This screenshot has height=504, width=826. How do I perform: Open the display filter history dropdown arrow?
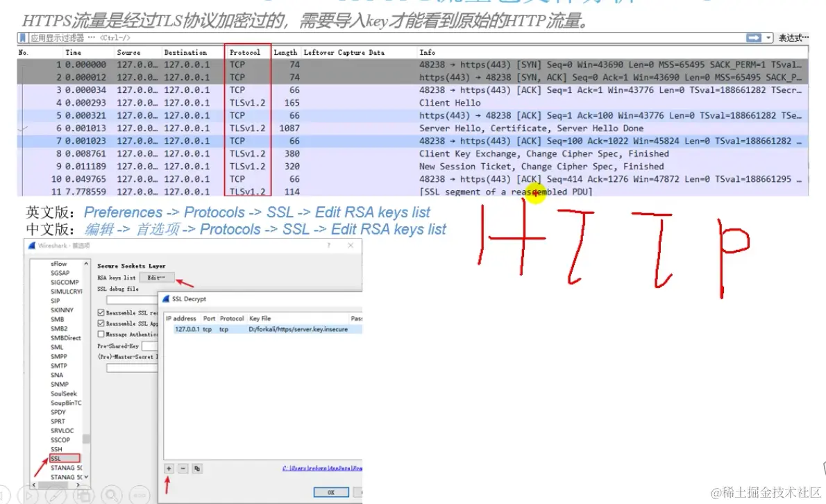point(768,38)
